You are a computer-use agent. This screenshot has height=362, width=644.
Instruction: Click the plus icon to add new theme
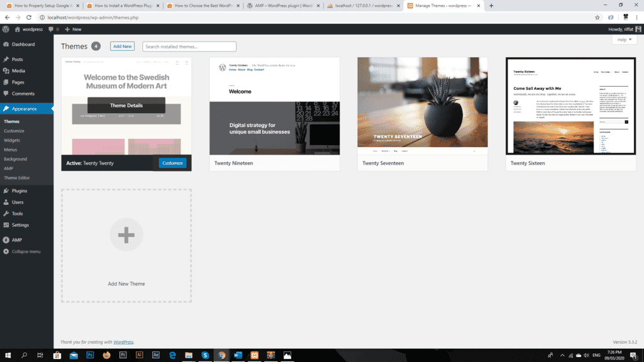click(126, 235)
